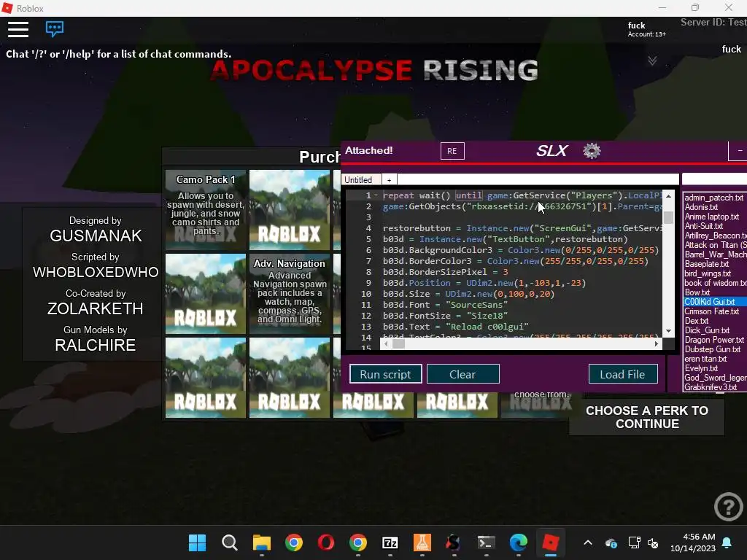
Task: Select Dex.txt script
Action: tap(697, 321)
